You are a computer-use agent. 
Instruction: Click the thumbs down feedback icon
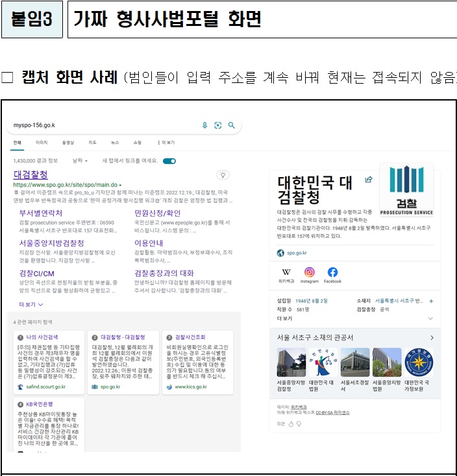pos(299,423)
